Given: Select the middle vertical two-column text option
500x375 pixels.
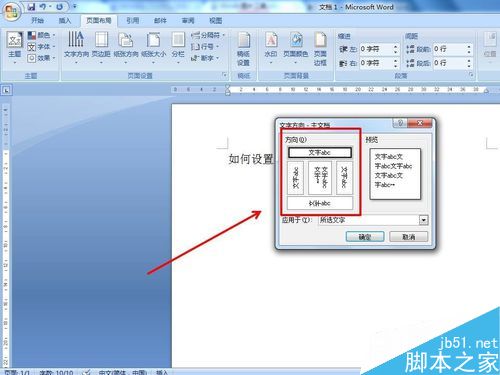Looking at the screenshot, I should (320, 178).
